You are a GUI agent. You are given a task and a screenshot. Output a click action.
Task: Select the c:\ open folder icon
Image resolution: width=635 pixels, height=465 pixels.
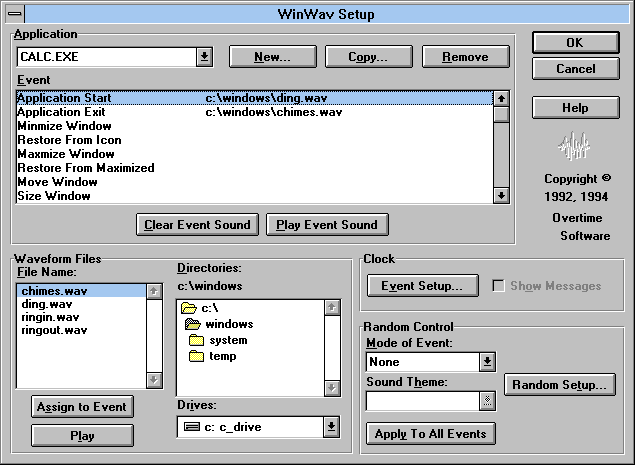pyautogui.click(x=190, y=309)
